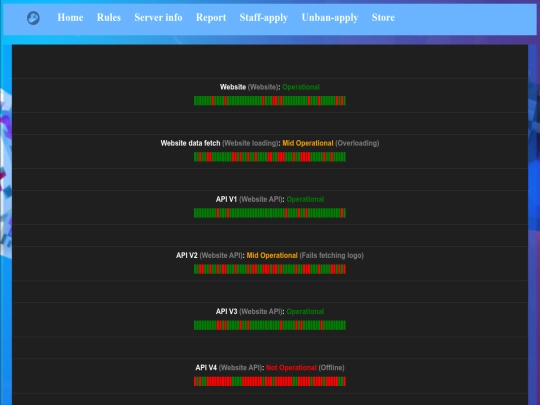Open the Home page
540x405 pixels.
tap(70, 18)
